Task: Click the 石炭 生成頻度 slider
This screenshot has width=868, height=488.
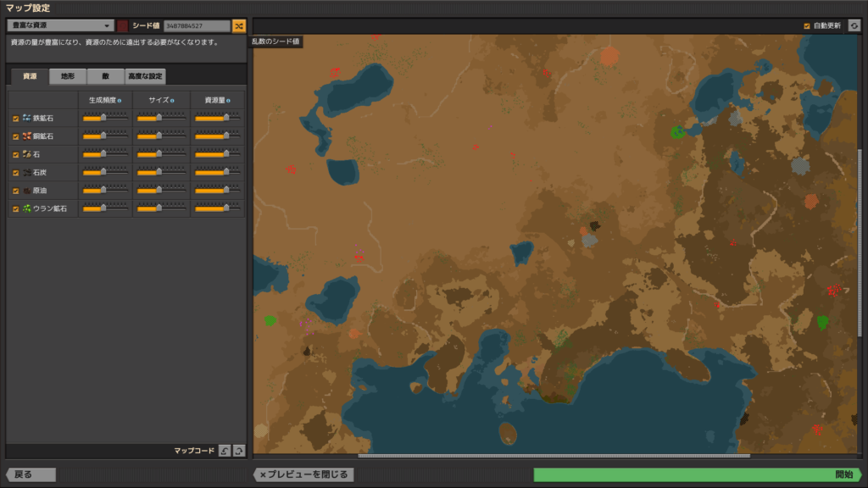Action: coord(105,171)
